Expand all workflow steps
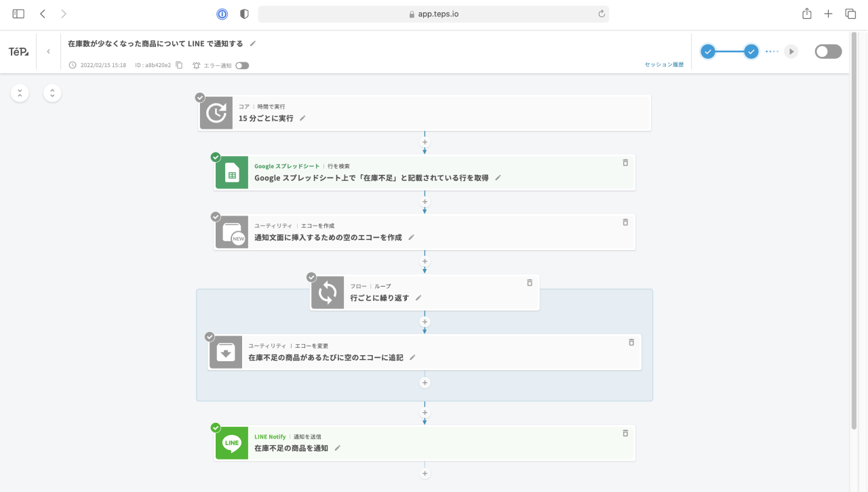Image resolution: width=868 pixels, height=492 pixels. 53,93
